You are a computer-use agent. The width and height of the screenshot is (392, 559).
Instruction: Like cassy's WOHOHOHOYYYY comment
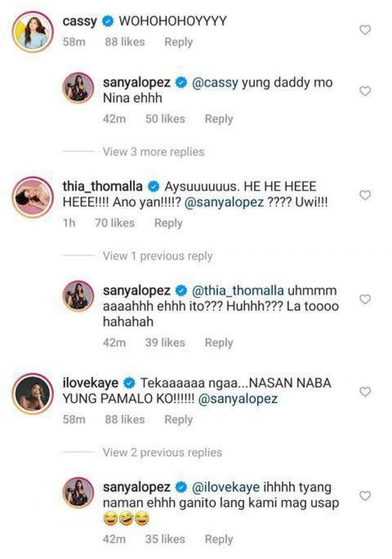click(x=365, y=30)
